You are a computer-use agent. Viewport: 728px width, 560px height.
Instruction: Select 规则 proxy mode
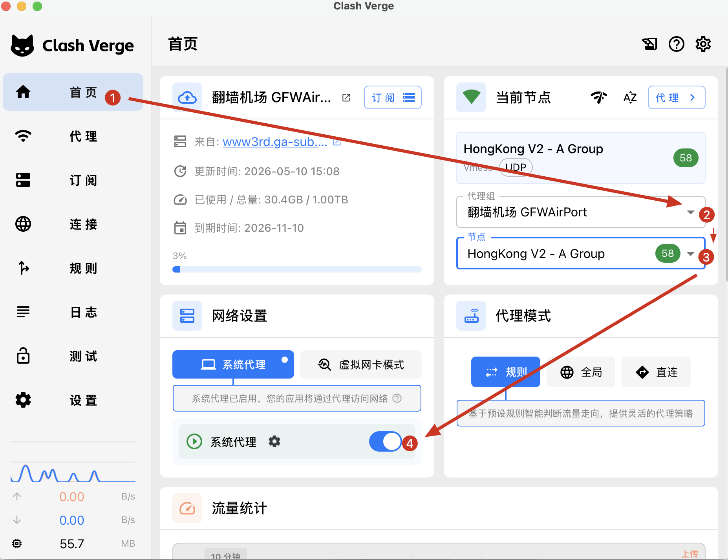(506, 372)
